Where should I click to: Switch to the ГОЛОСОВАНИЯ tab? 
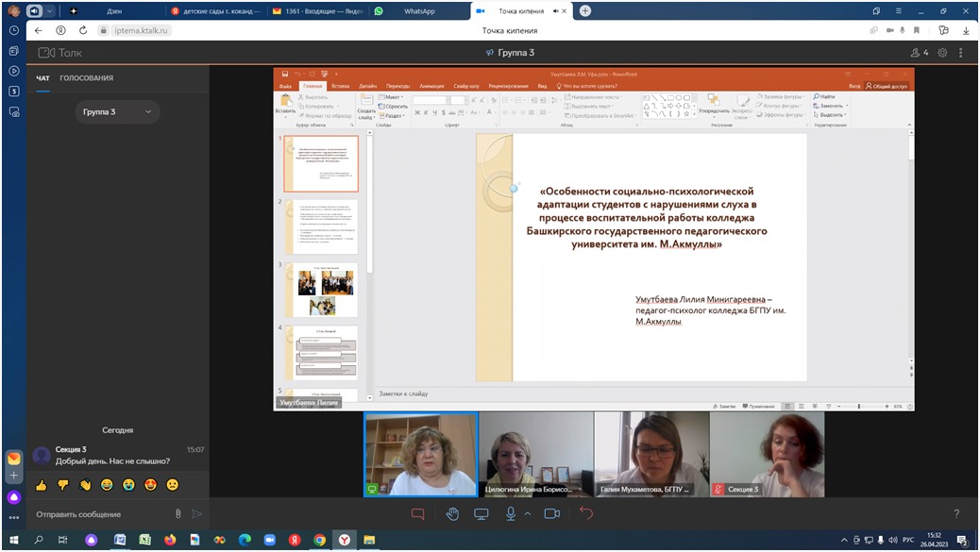(x=86, y=78)
